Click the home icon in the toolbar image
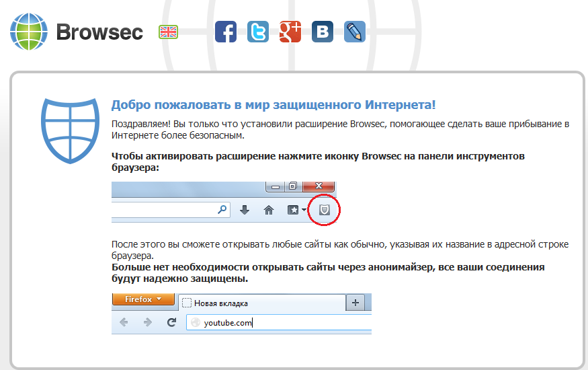588x370 pixels. click(269, 211)
